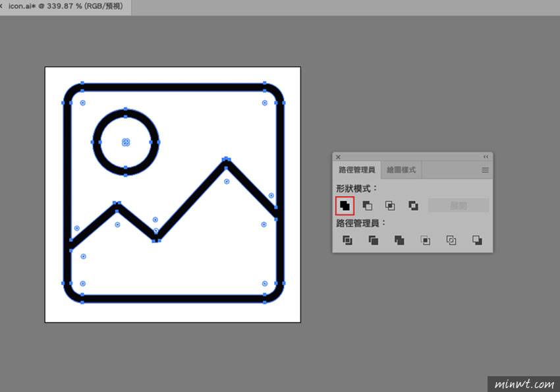This screenshot has width=560, height=392.
Task: Choose the Exclude shape mode icon
Action: [413, 206]
